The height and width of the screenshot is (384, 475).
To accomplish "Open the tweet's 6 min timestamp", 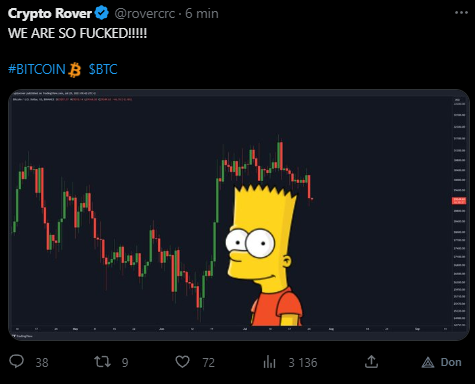I will [202, 14].
